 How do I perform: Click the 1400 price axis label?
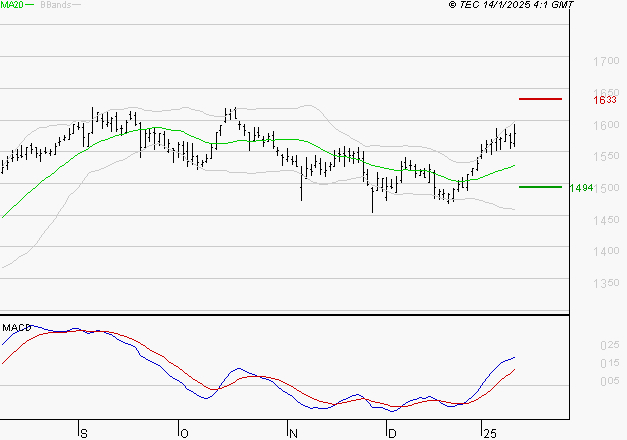[x=606, y=251]
